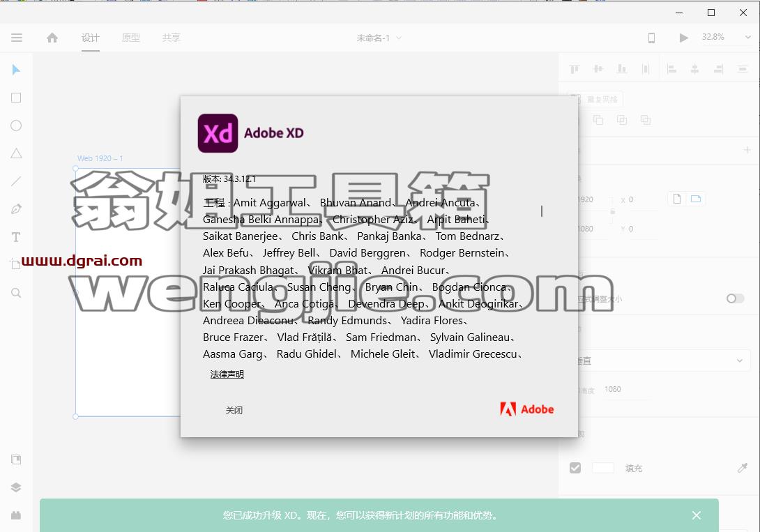
Task: Open the 32.8% zoom level dropdown
Action: [726, 38]
